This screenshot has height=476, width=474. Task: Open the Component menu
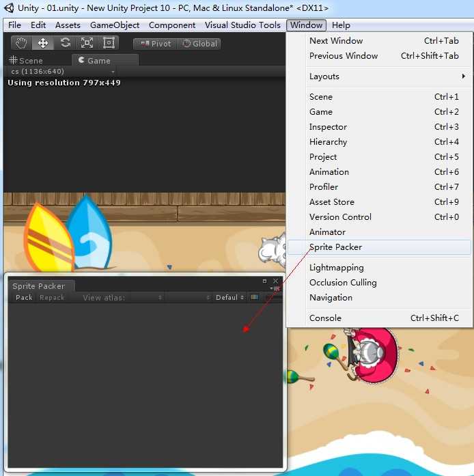click(172, 25)
